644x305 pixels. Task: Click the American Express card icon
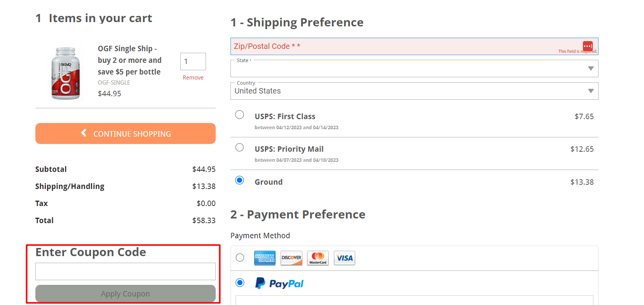(265, 258)
